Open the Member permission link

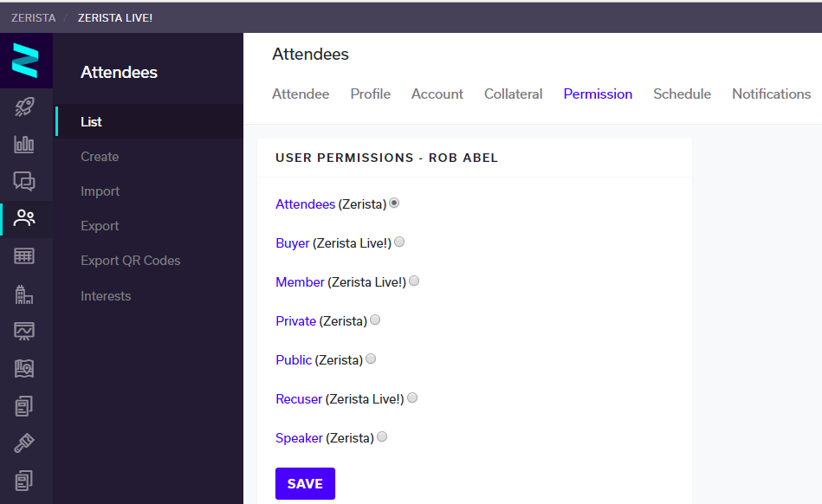pos(300,282)
